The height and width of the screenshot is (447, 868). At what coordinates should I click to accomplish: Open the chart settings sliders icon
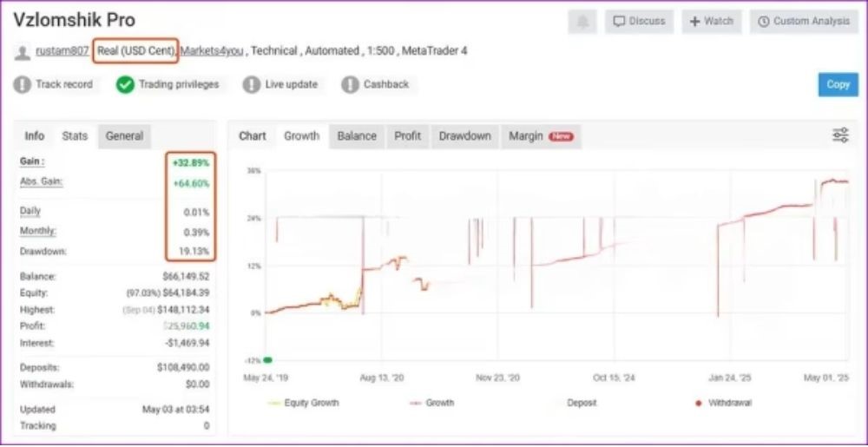(840, 135)
